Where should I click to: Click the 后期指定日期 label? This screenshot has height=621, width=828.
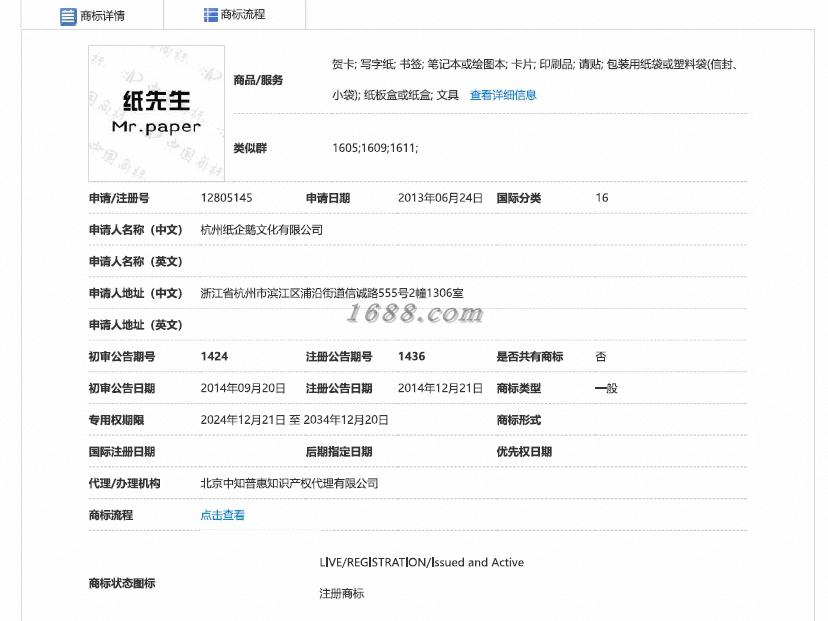click(x=338, y=451)
